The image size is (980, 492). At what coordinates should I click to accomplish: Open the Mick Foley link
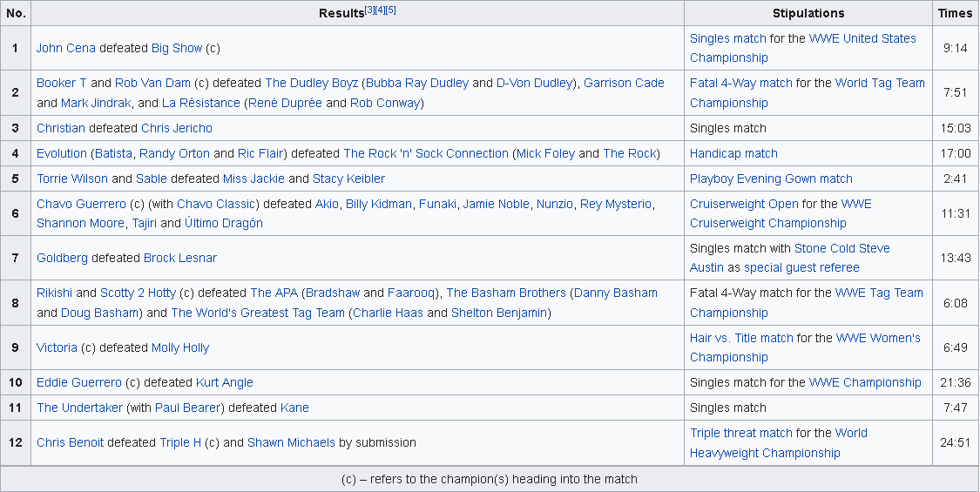tap(545, 154)
